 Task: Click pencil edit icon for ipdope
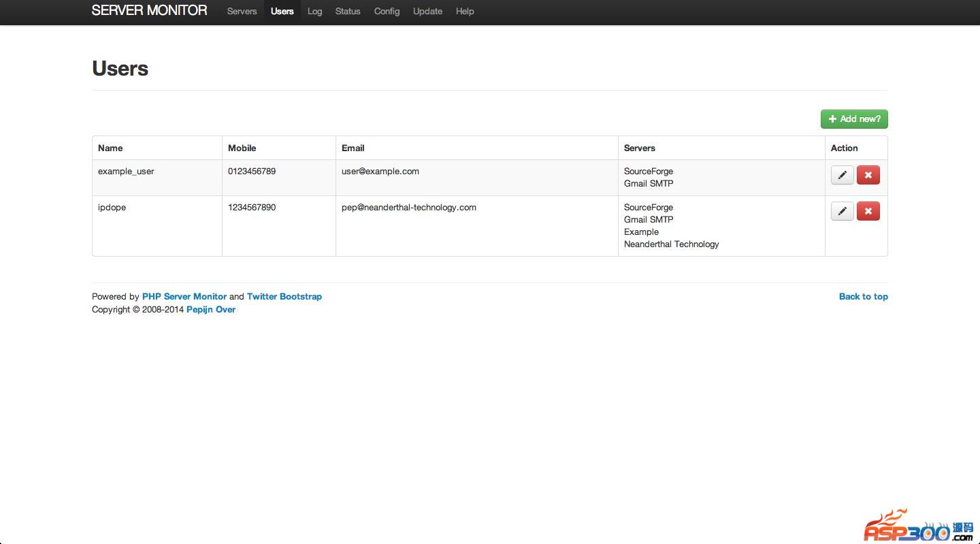point(842,211)
